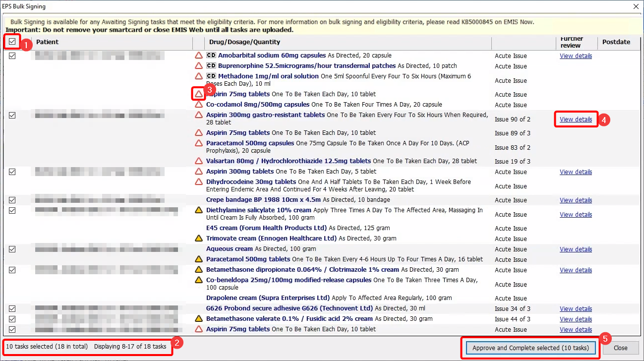Image resolution: width=644 pixels, height=361 pixels.
Task: Click yellow triangle for Betamethasone dipropionate / Clotrimazole
Action: 199,270
